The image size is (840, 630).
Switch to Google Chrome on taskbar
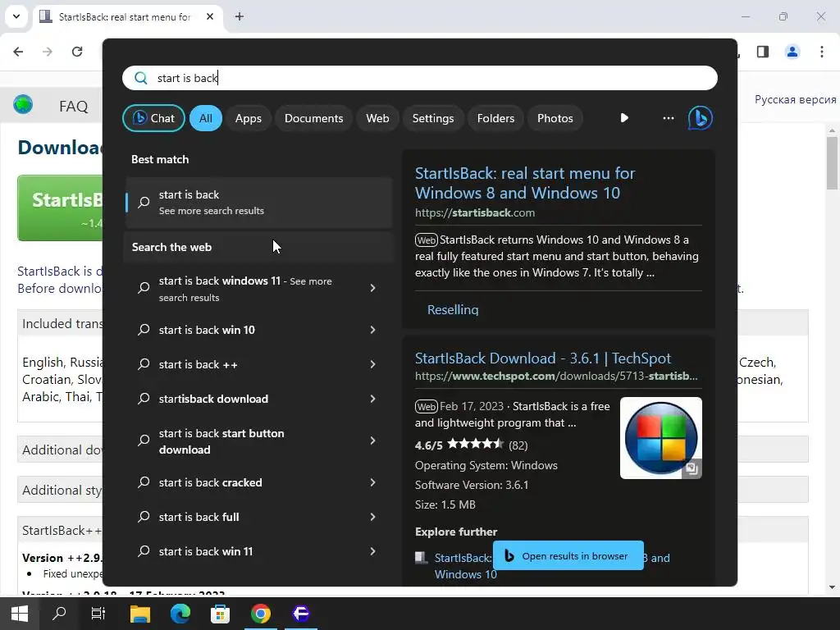pyautogui.click(x=261, y=614)
